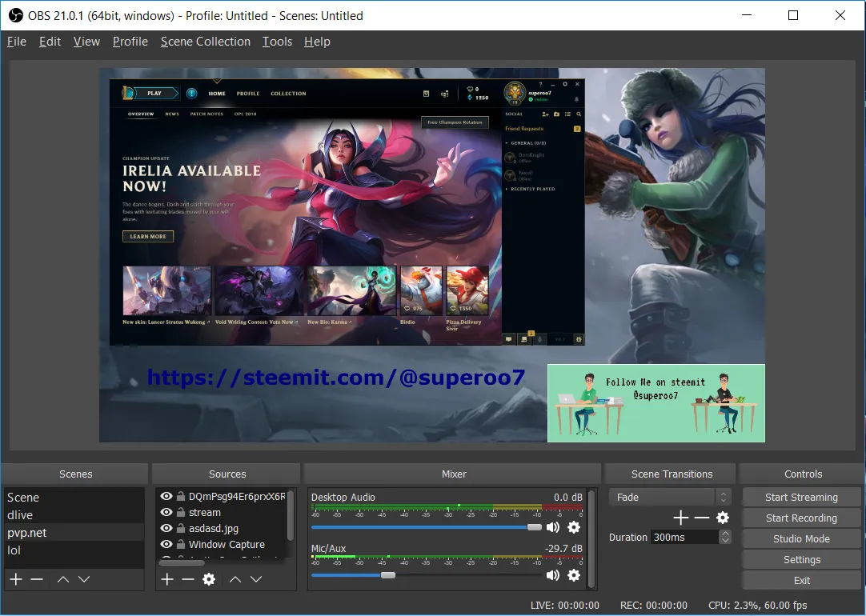The width and height of the screenshot is (866, 616).
Task: Move scene down in Scenes list
Action: pyautogui.click(x=84, y=579)
